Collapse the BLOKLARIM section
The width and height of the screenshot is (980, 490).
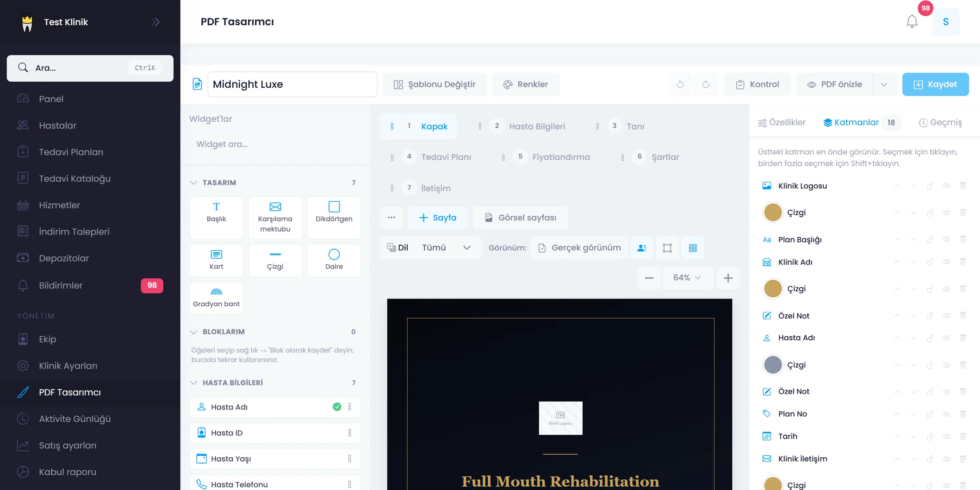coord(194,332)
